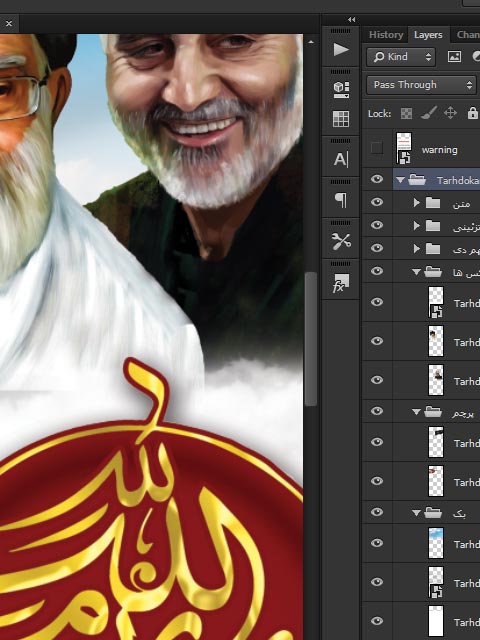Expand the تزئینی group triangle
Screen dimensions: 480x640
coord(416,226)
